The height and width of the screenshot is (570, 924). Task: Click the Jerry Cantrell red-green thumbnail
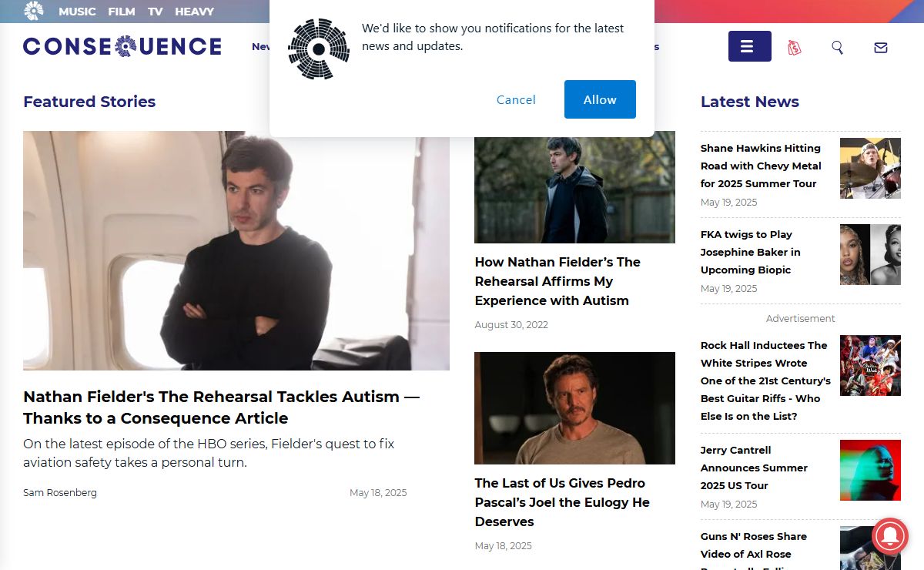coord(870,470)
